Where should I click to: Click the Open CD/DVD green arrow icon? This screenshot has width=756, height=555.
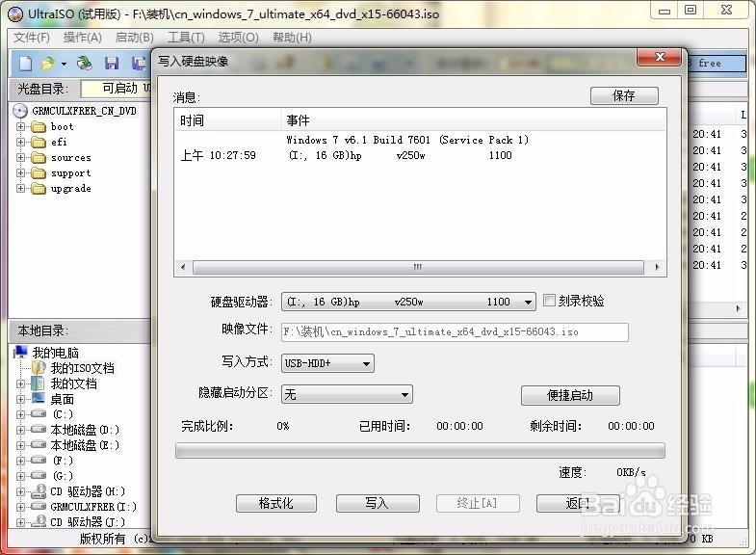point(85,64)
